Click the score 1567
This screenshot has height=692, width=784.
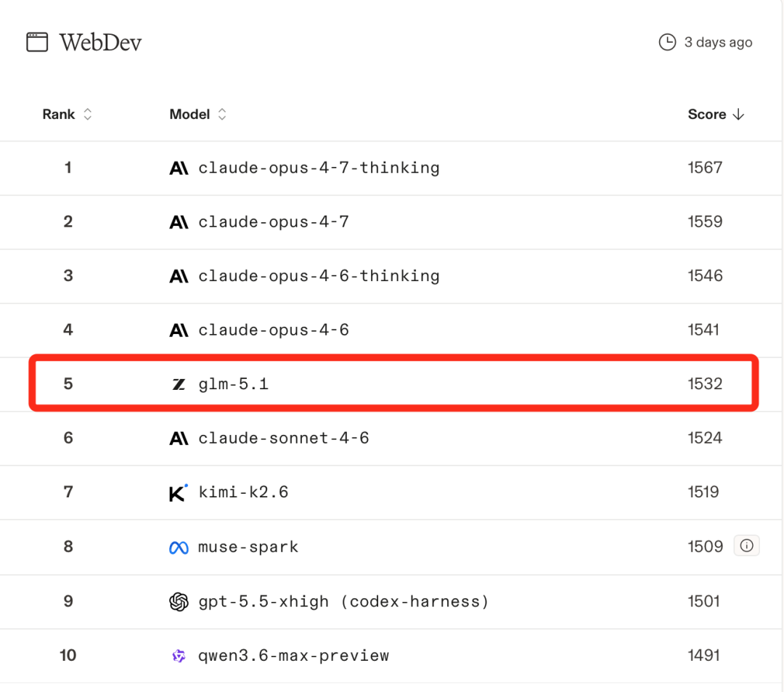point(705,168)
